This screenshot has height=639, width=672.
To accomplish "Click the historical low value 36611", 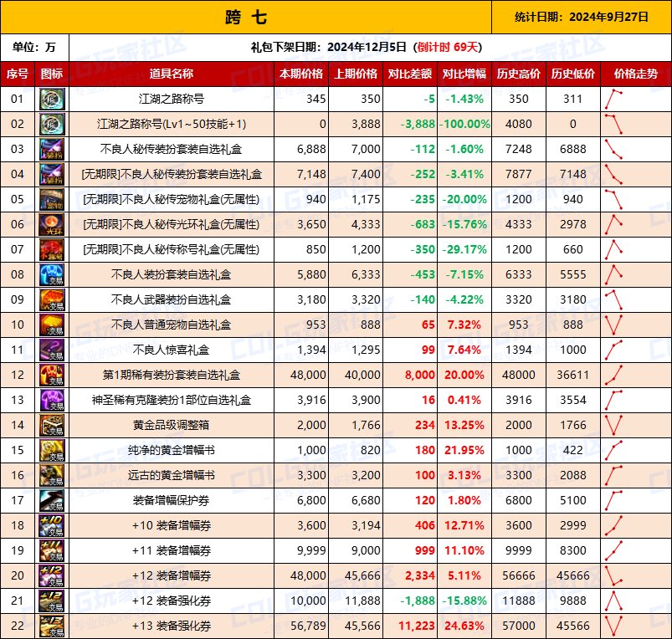I will point(573,375).
